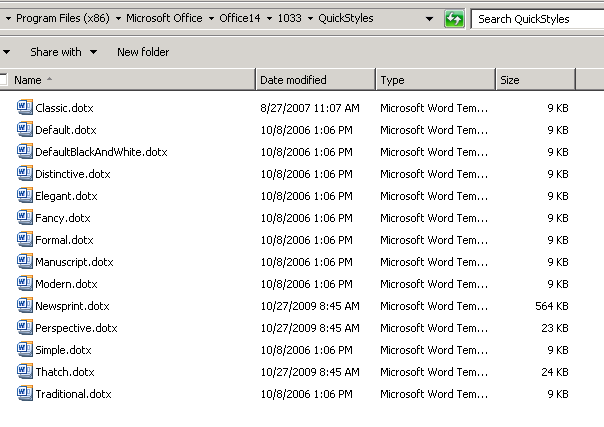
Task: Click the Type cell of Classic.dotx
Action: click(434, 108)
